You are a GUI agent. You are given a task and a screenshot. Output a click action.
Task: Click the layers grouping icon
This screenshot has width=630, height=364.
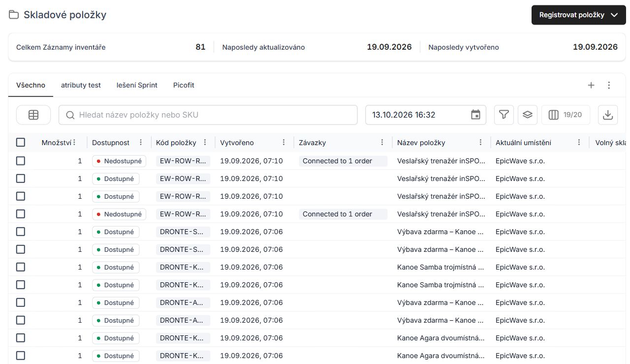[527, 115]
